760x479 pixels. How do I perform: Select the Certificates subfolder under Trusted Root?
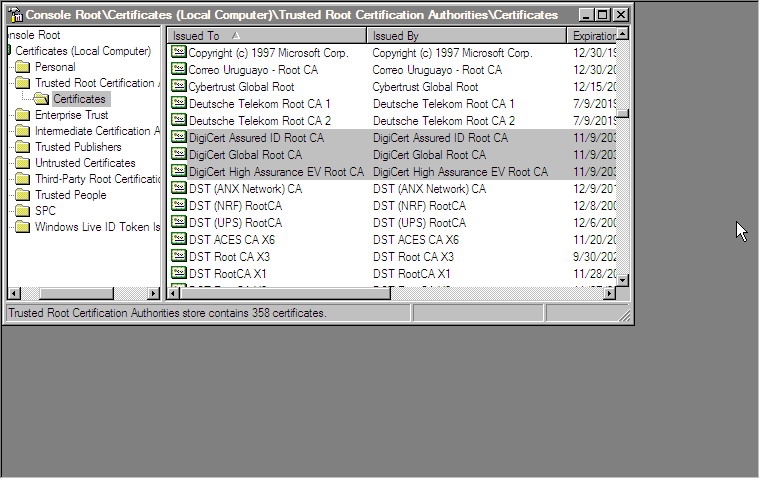[x=79, y=99]
